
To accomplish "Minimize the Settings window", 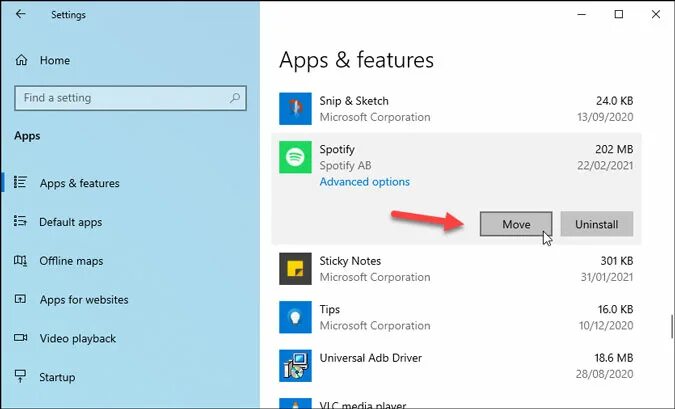I will pyautogui.click(x=582, y=14).
